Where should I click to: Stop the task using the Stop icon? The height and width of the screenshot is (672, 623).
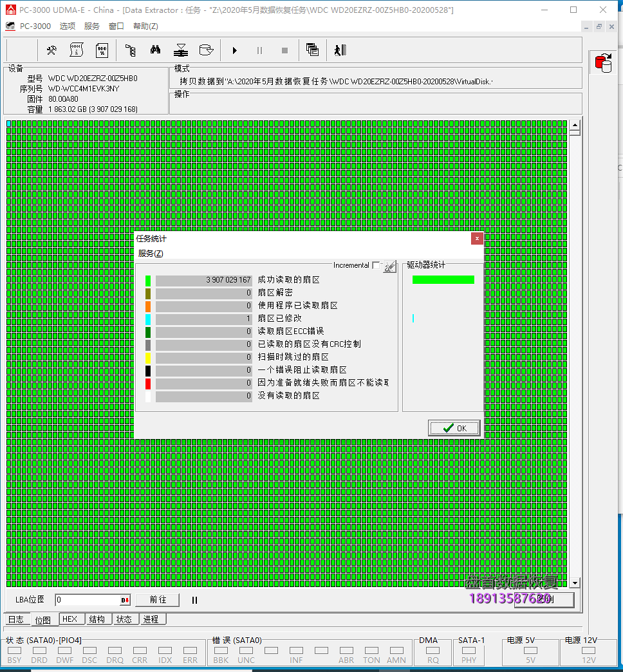click(285, 50)
